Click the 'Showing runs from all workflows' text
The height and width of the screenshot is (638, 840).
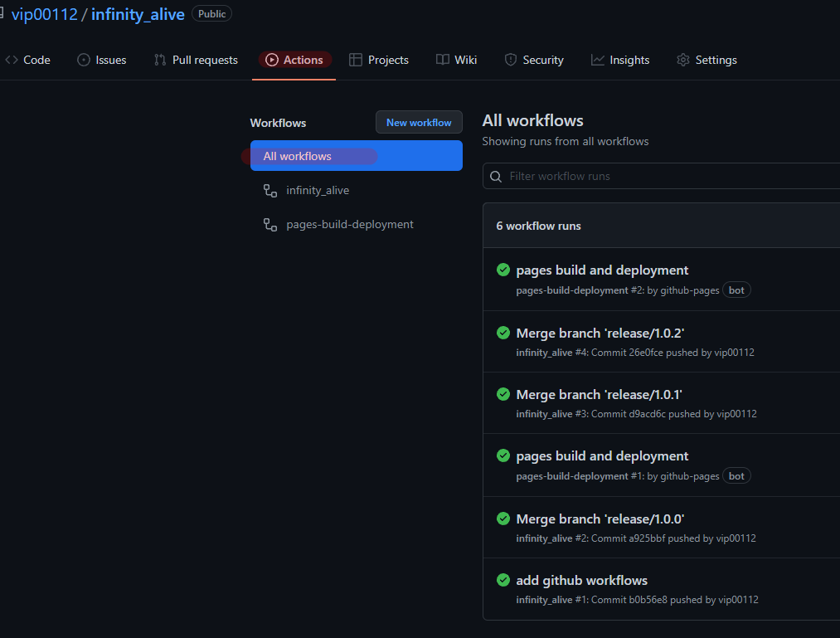(x=566, y=141)
